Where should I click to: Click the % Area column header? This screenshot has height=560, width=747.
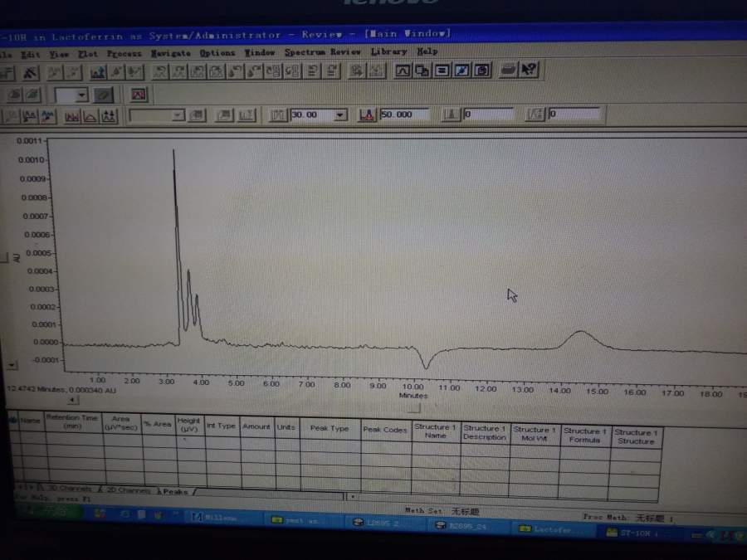pos(159,424)
